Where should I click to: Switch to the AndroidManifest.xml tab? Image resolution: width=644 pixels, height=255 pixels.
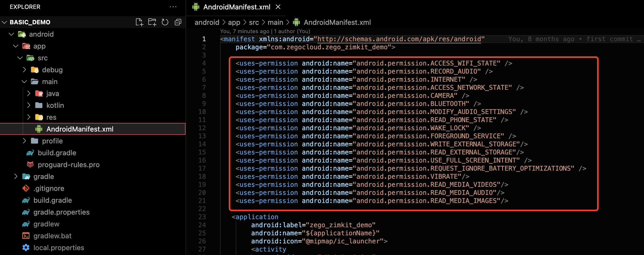coord(236,7)
